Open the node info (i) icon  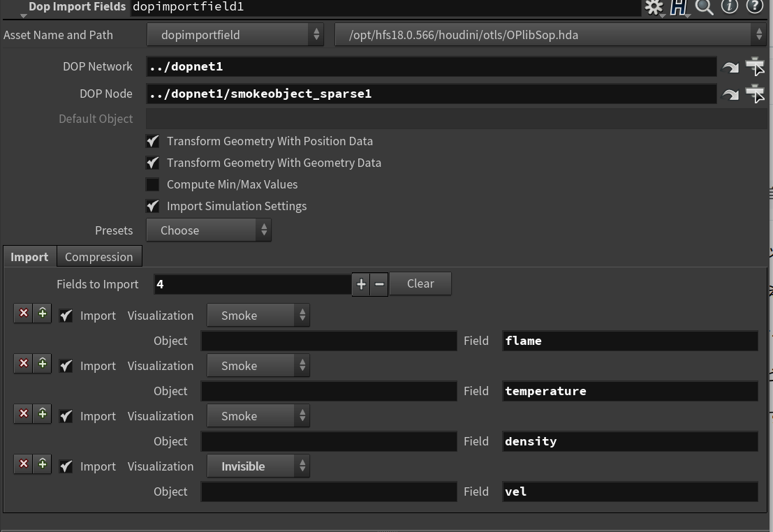tap(730, 6)
